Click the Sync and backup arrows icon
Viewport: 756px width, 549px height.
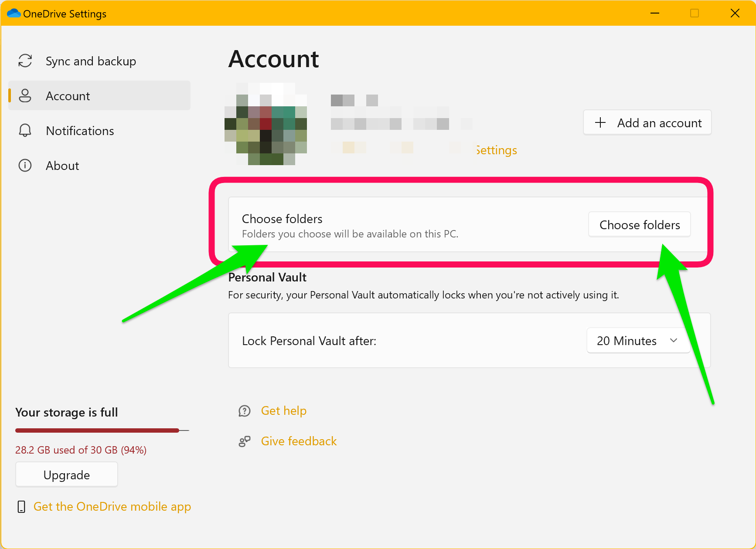(x=25, y=61)
